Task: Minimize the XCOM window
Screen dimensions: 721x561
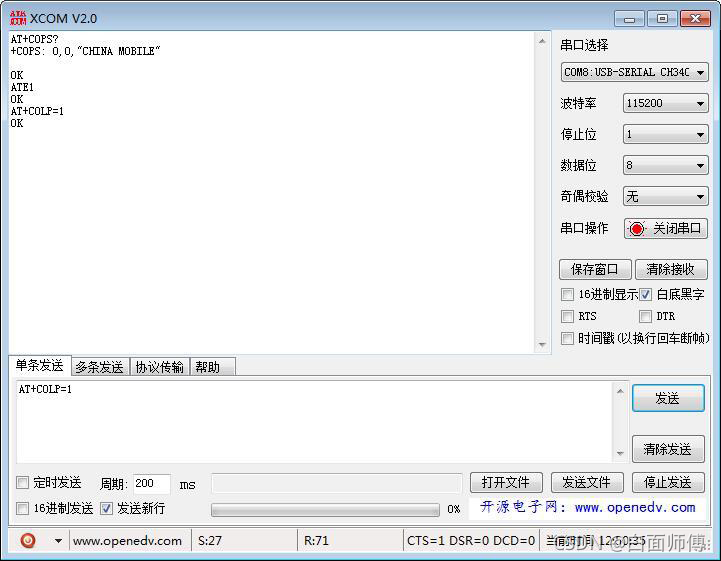Action: (x=629, y=19)
